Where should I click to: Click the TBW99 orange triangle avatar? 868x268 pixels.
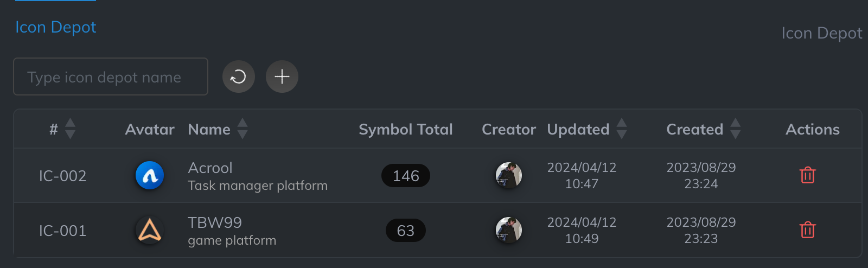(150, 230)
